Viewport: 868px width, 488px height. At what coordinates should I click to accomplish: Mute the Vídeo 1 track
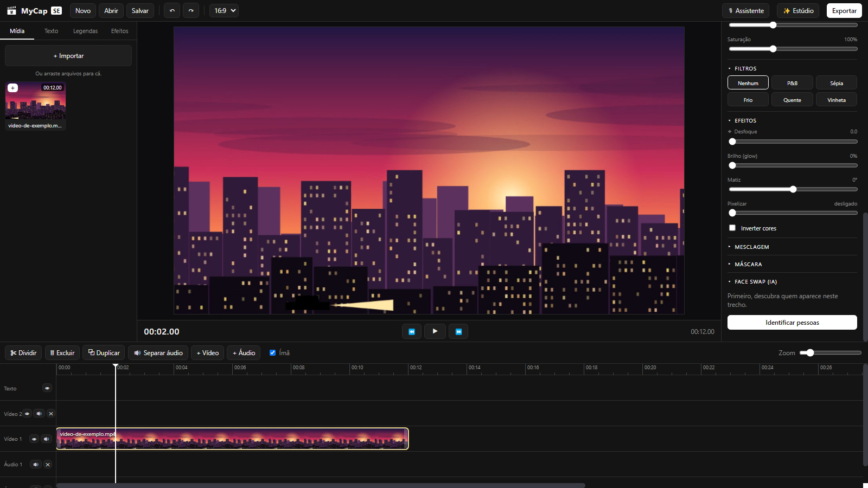[x=46, y=439]
